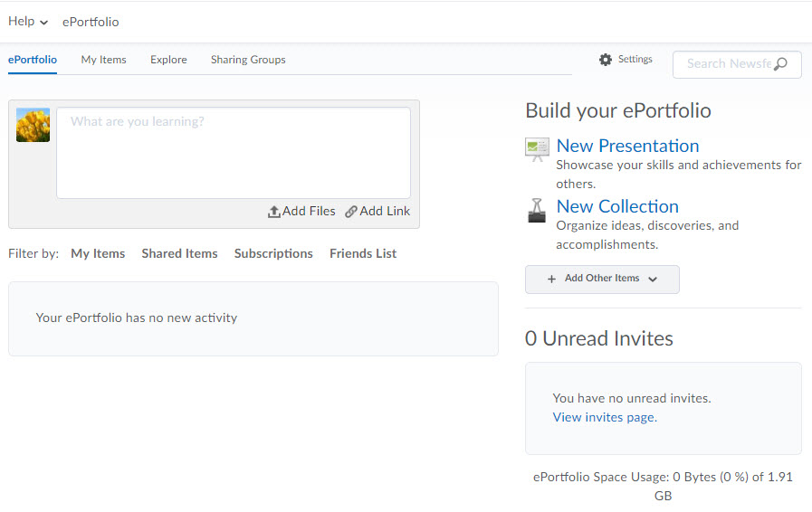Click the Add Link chain icon

click(351, 212)
